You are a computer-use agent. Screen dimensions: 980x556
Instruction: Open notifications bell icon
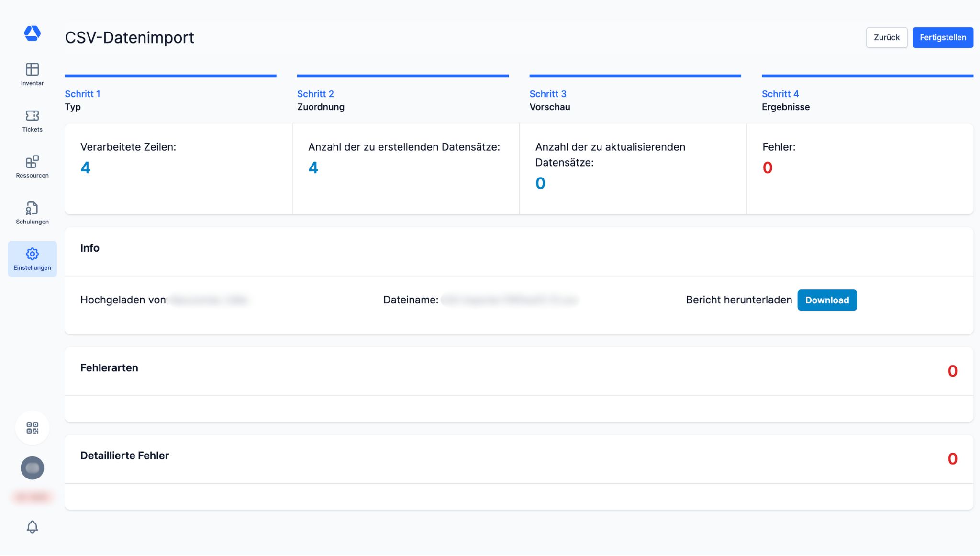pyautogui.click(x=32, y=527)
